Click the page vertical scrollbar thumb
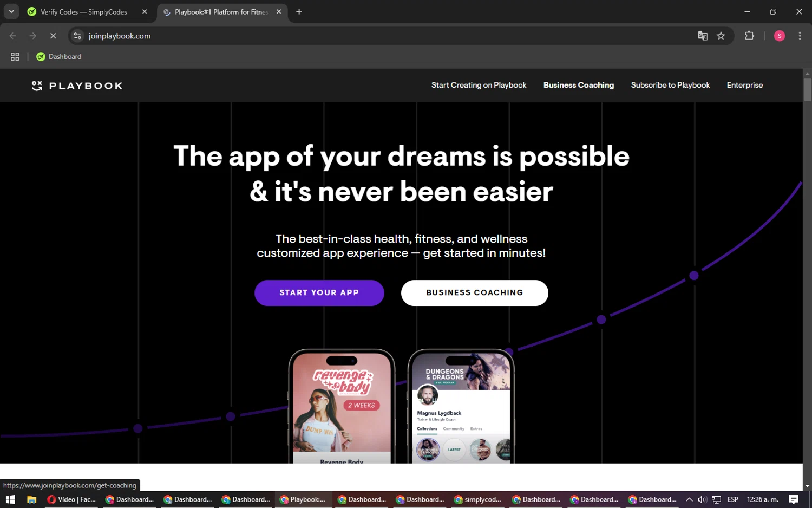 807,90
